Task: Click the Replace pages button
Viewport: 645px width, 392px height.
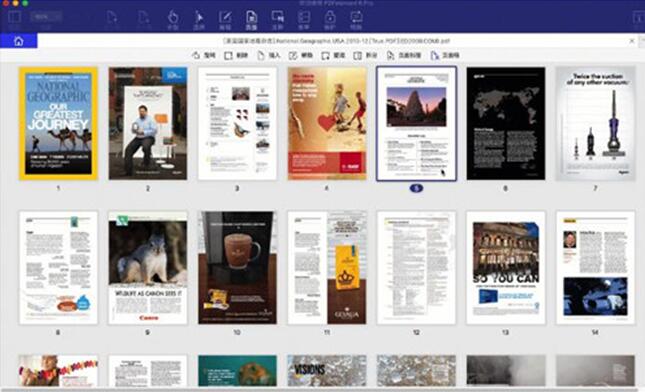Action: tap(334, 55)
